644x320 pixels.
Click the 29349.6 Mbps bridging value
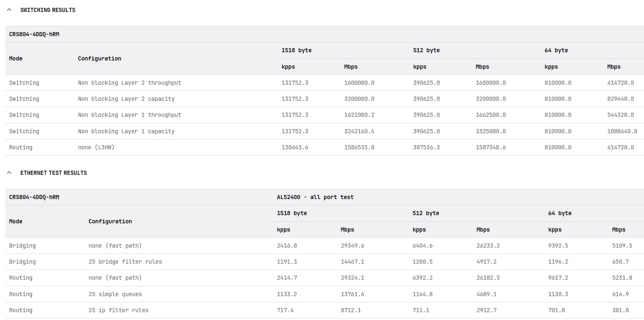pos(352,246)
